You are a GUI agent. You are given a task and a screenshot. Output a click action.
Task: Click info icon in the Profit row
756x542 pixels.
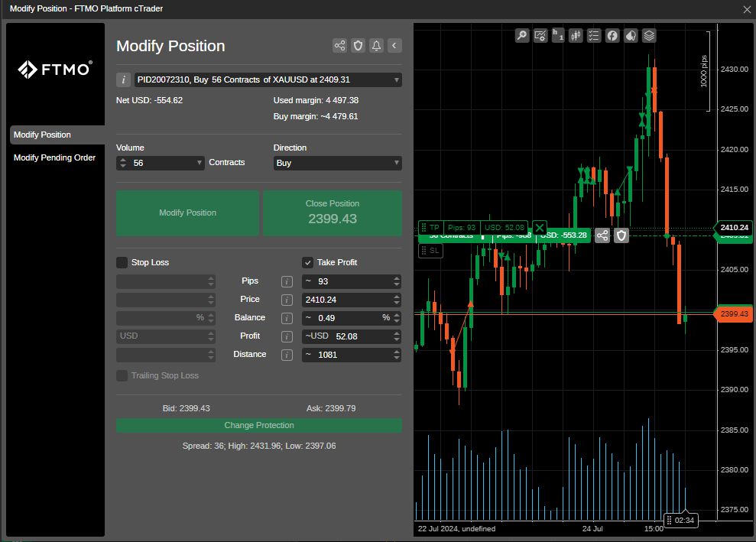pos(287,336)
